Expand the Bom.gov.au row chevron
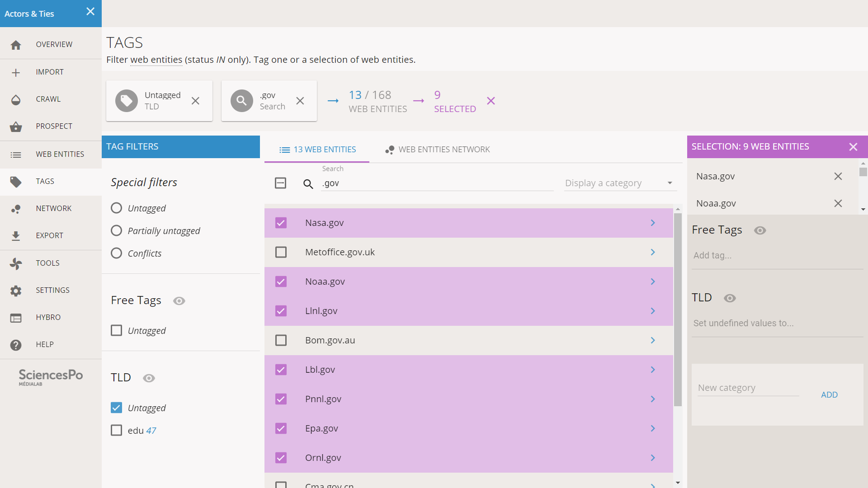The image size is (868, 488). tap(653, 340)
